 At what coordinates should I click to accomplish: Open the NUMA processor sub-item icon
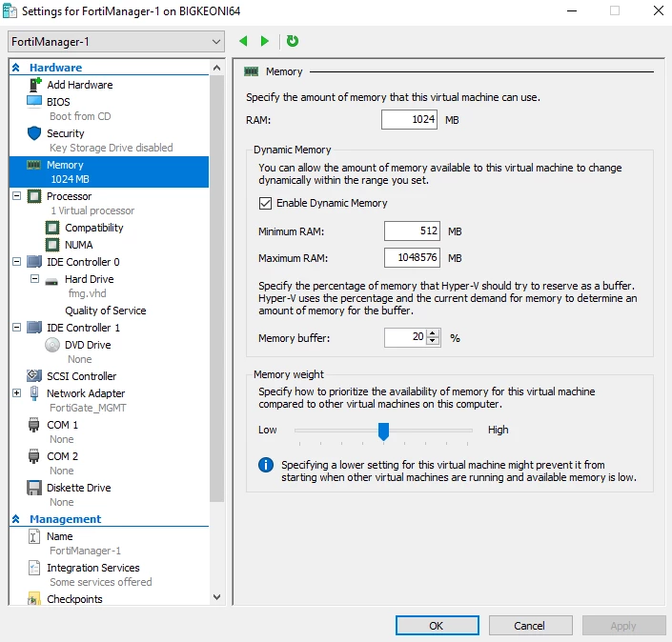(x=52, y=245)
